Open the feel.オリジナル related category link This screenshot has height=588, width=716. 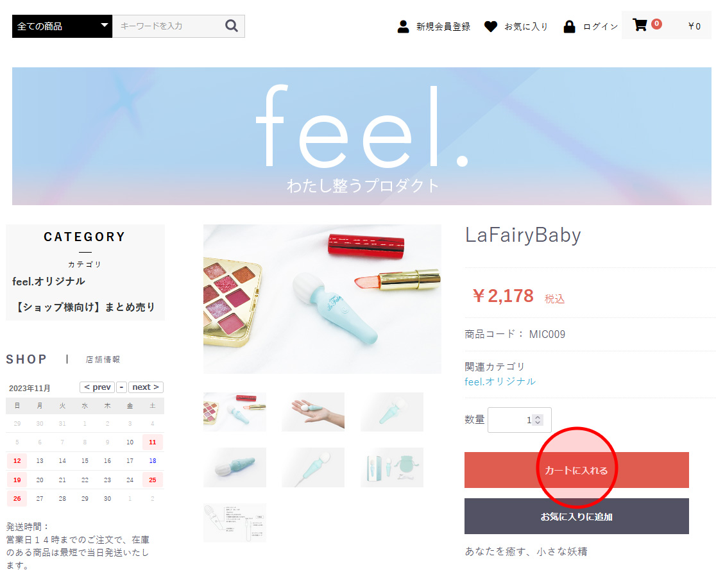[x=500, y=382]
